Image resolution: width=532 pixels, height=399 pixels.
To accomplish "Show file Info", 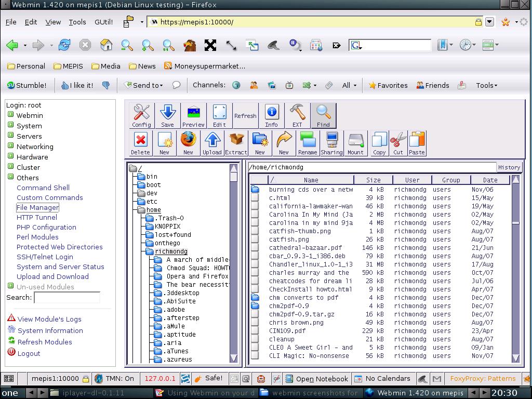I will (x=271, y=116).
